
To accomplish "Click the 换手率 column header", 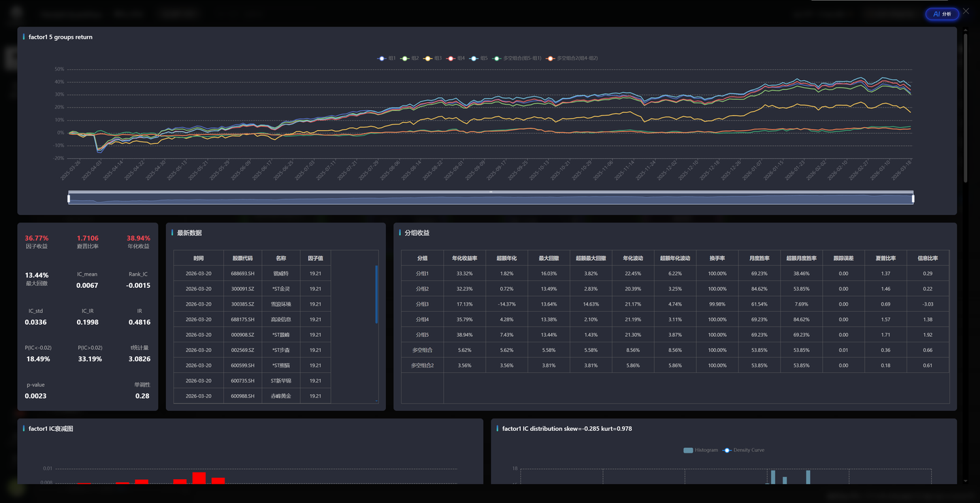I will (x=717, y=259).
